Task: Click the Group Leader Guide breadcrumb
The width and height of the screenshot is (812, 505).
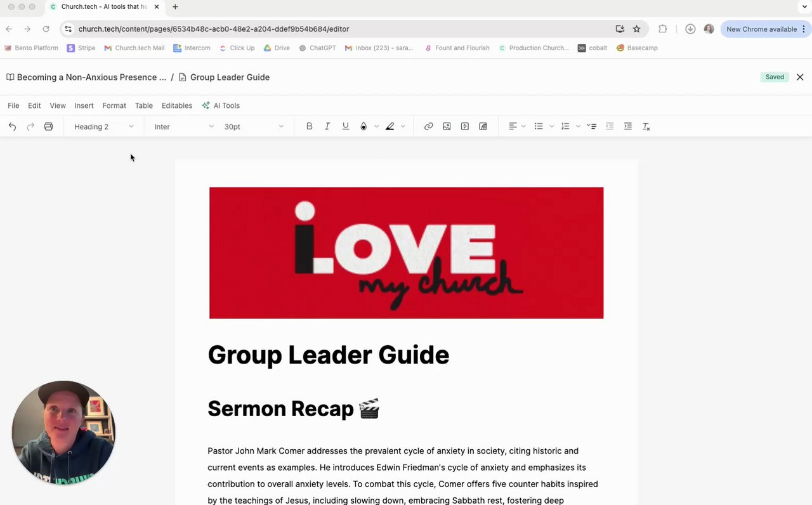Action: pyautogui.click(x=224, y=77)
